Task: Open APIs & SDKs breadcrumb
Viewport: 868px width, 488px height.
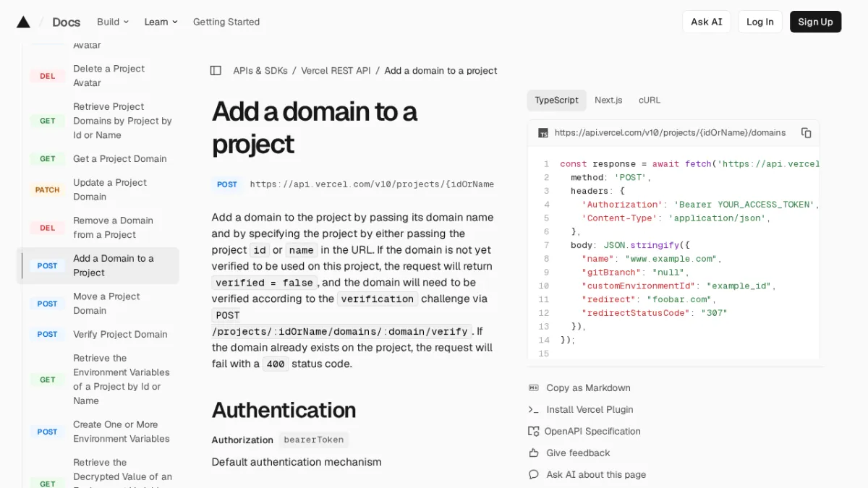Action: pos(260,71)
